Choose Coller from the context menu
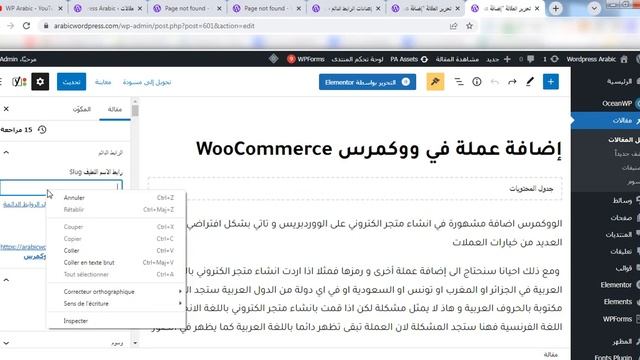The image size is (640, 360). pos(117,250)
